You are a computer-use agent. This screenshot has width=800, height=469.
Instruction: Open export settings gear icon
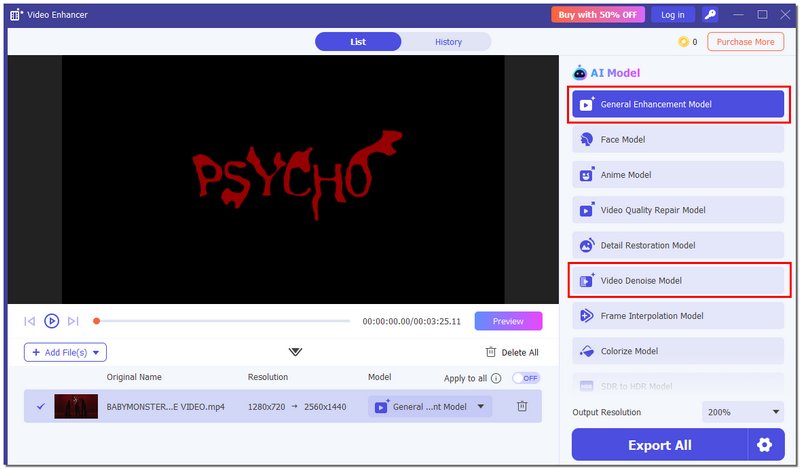(x=765, y=445)
